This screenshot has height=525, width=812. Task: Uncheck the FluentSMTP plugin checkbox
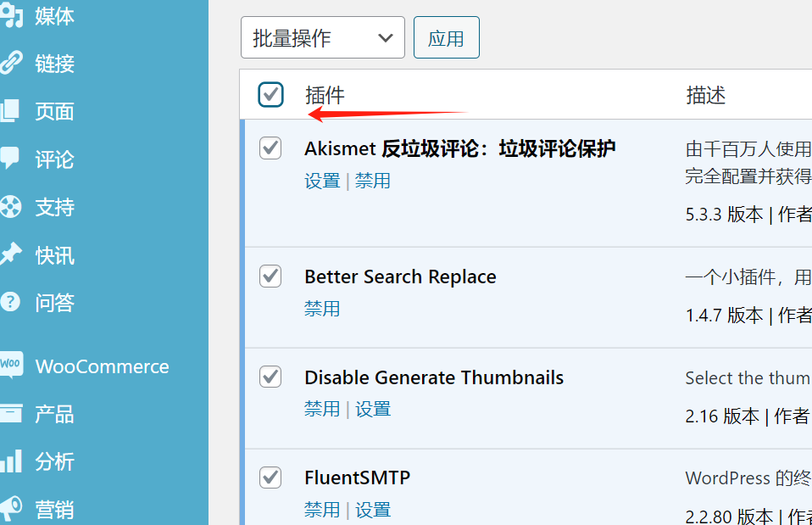pyautogui.click(x=270, y=477)
